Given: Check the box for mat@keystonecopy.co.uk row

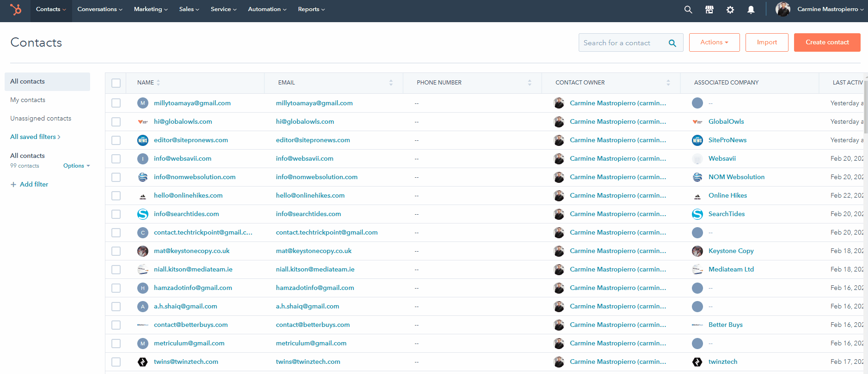Looking at the screenshot, I should (x=116, y=251).
